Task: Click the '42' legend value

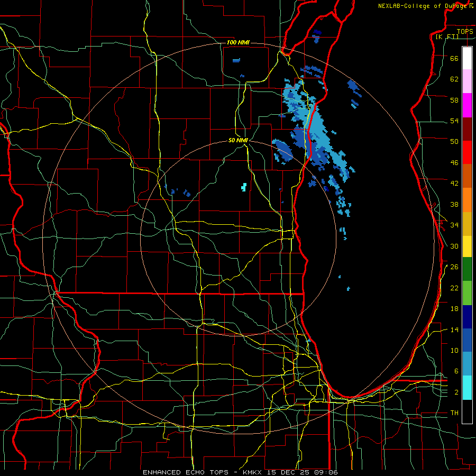Action: click(x=454, y=184)
